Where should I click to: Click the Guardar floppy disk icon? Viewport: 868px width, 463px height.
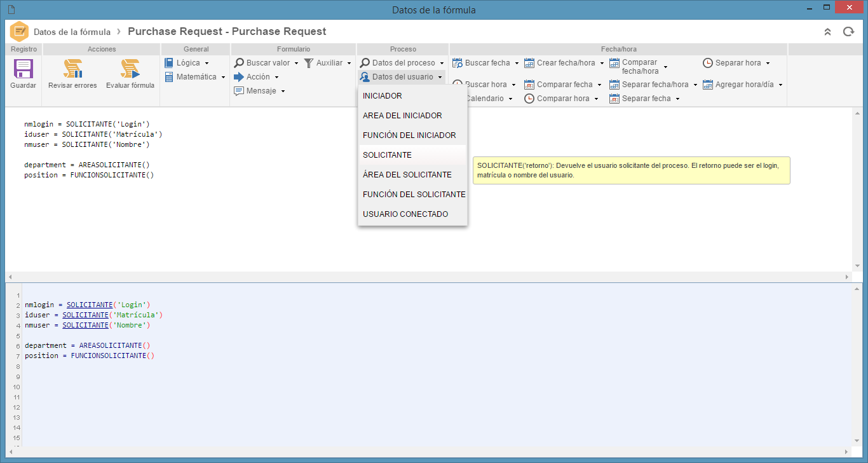pos(24,69)
